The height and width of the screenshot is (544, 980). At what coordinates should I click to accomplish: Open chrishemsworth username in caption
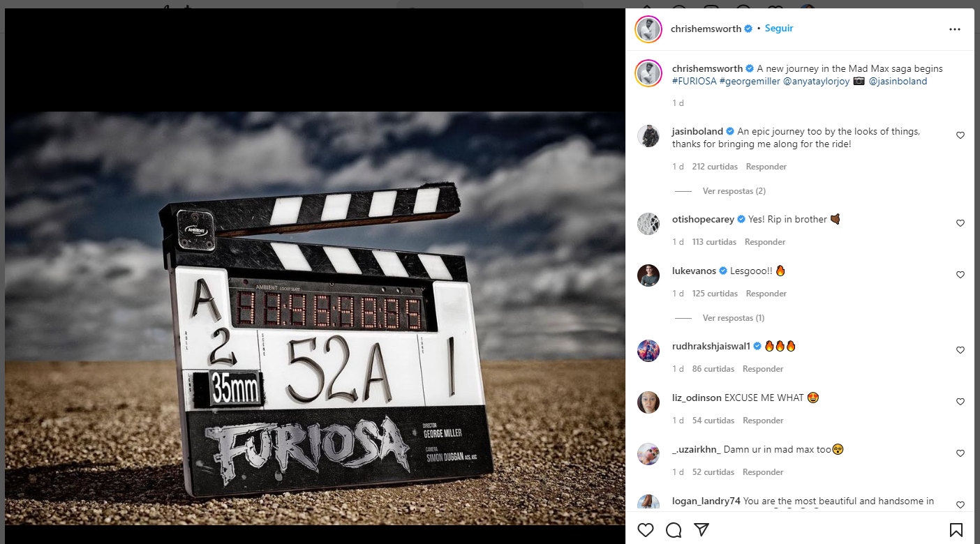tap(707, 69)
